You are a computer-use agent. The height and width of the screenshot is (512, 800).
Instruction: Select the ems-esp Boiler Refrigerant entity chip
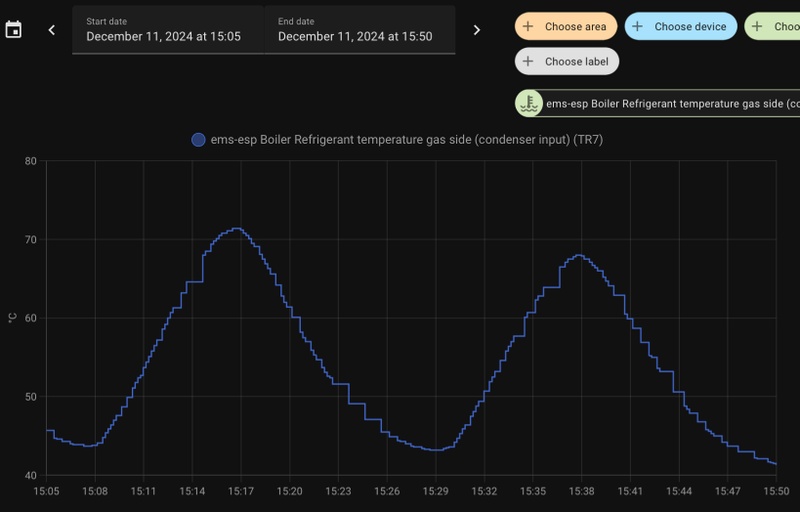(x=657, y=104)
